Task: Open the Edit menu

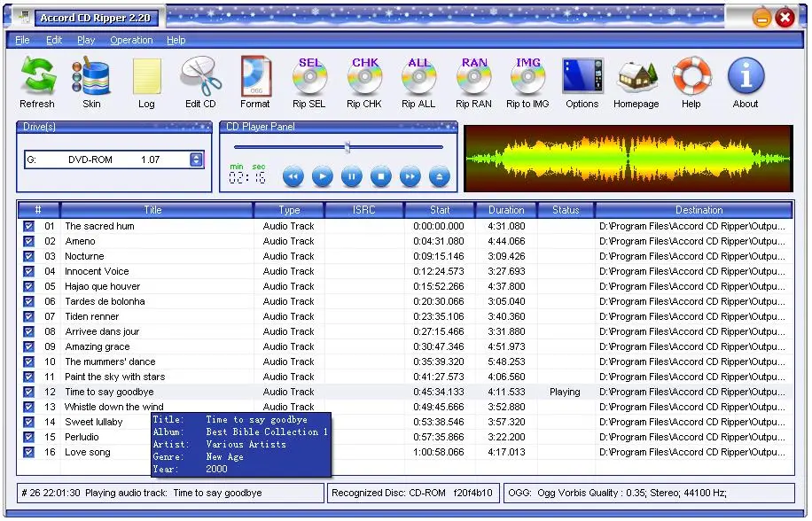Action: point(54,40)
